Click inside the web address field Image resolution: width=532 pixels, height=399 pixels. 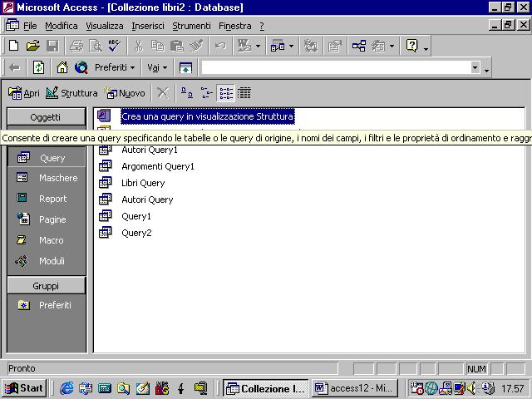(x=336, y=67)
